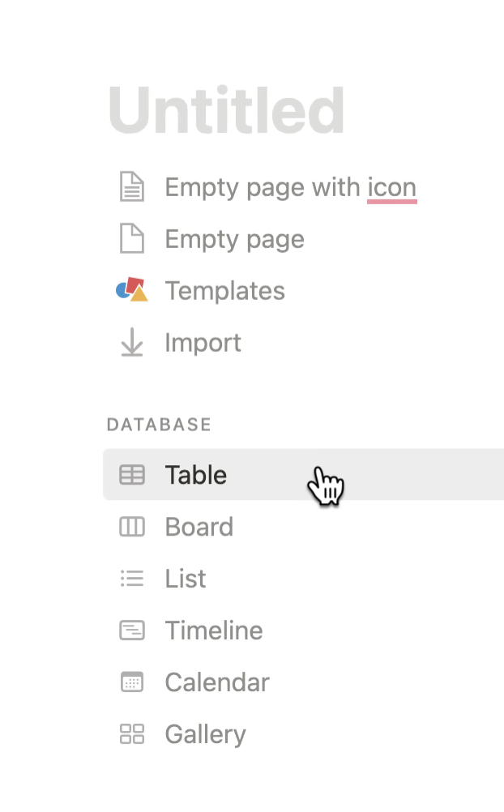Screen dimensions: 504x812
Task: Select Import to bring in content
Action: [203, 343]
